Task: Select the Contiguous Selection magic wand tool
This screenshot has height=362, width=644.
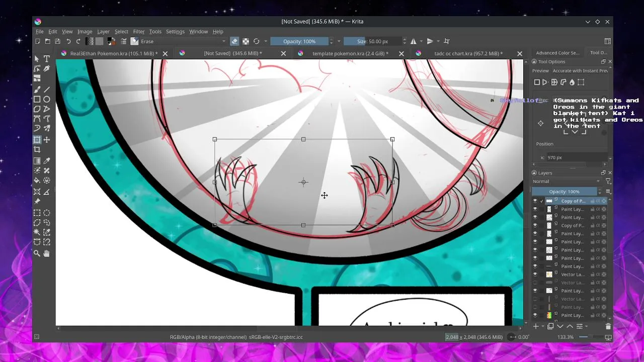Action: [x=37, y=232]
